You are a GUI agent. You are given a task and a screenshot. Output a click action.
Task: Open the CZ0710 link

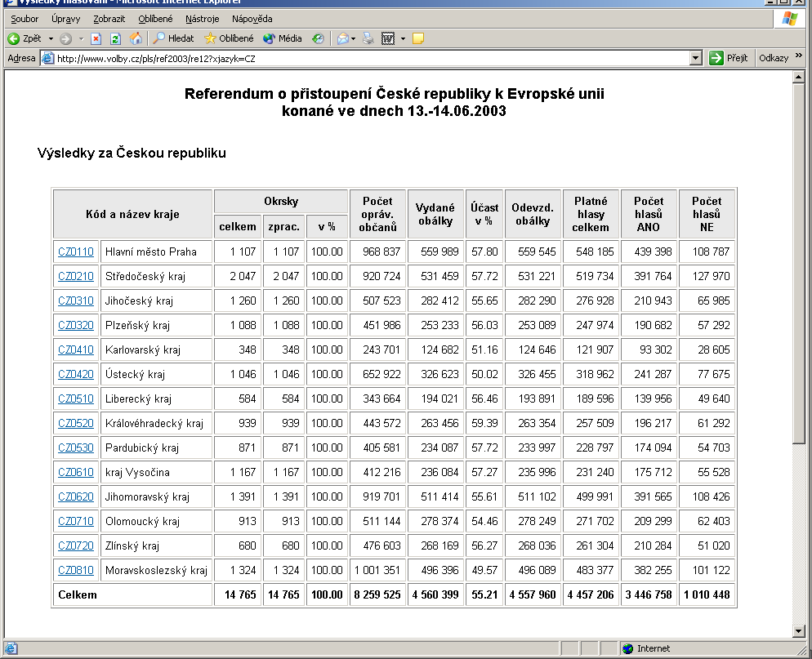pos(76,521)
